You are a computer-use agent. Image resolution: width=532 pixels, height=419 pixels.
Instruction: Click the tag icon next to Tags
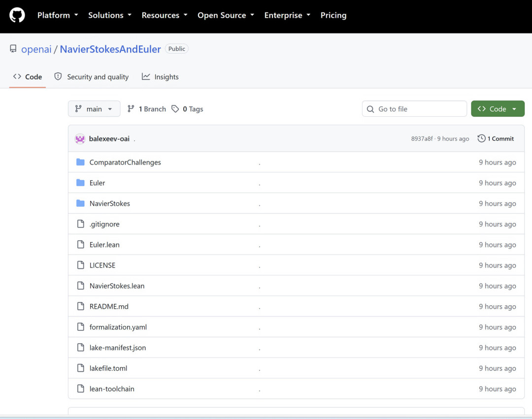175,109
